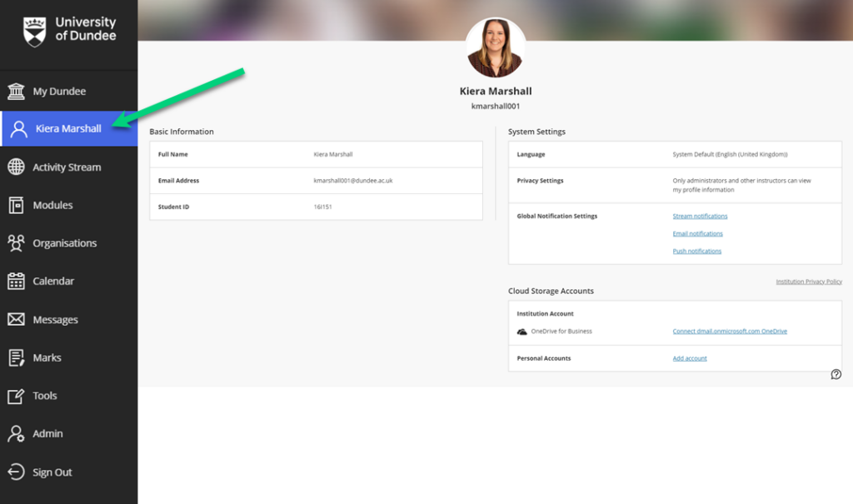Click the Sign Out arrow icon

click(x=17, y=472)
